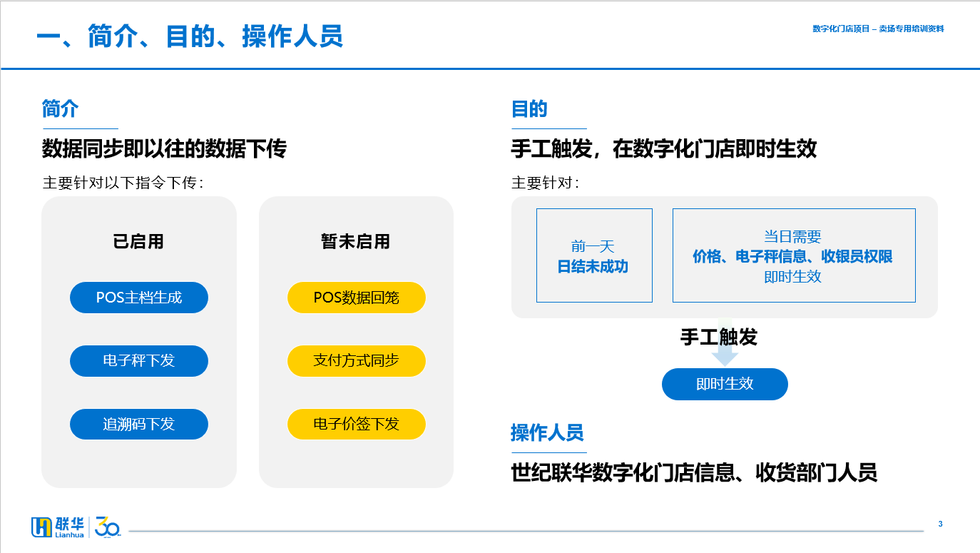The height and width of the screenshot is (553, 980).
Task: Click the 暂未启用 column heading
Action: point(356,242)
